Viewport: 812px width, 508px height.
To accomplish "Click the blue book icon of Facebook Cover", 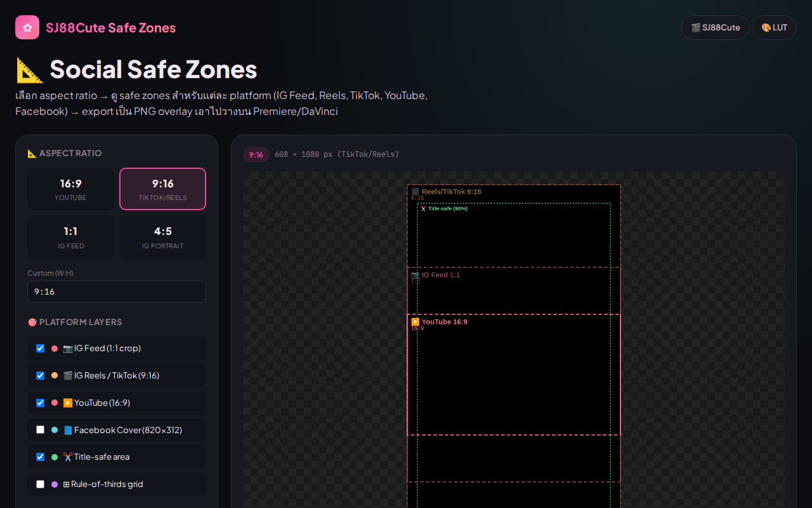I will (68, 430).
